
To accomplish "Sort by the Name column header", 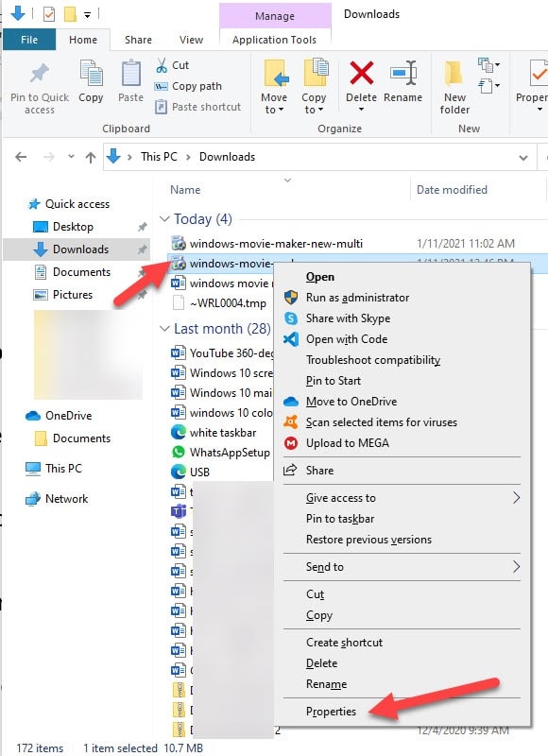I will click(x=185, y=190).
